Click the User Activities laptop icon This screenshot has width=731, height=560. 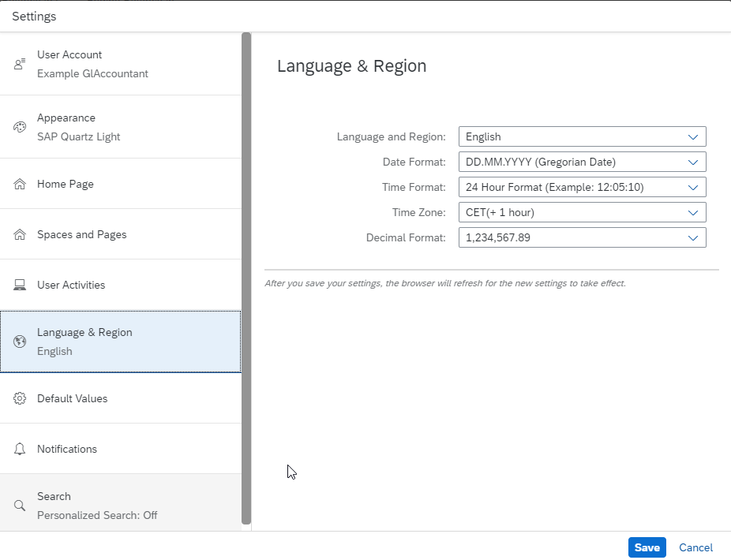pyautogui.click(x=20, y=285)
